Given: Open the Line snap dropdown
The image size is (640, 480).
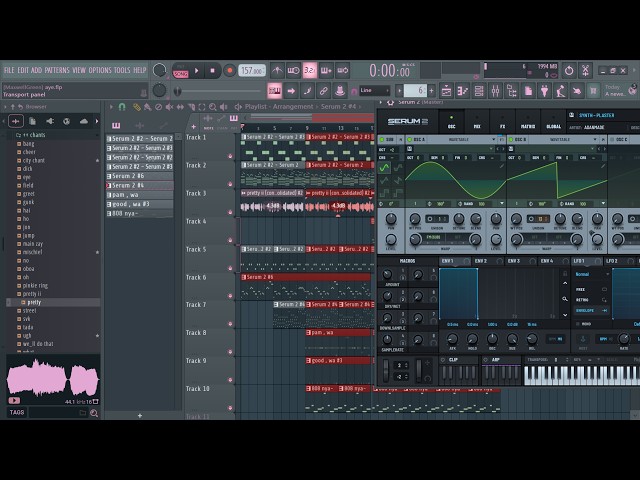Looking at the screenshot, I should click(x=375, y=90).
